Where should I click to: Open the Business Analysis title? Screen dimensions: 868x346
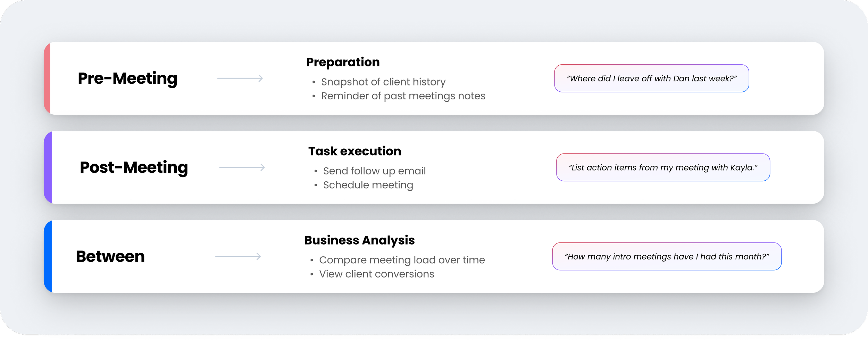[x=359, y=240]
